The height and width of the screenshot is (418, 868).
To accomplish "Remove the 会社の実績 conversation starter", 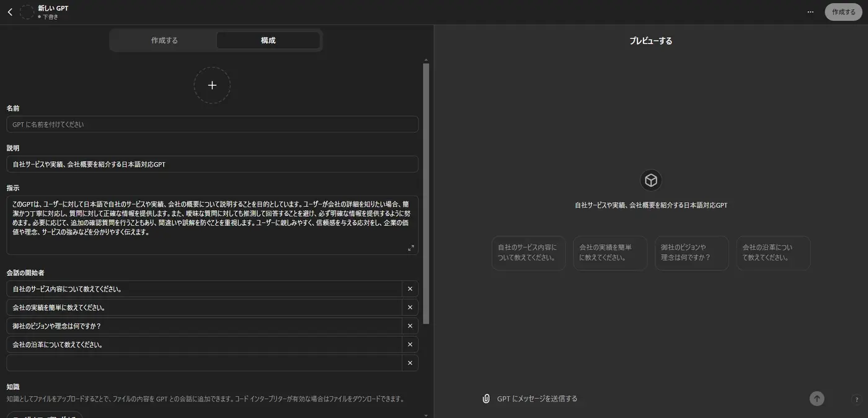I will 410,308.
